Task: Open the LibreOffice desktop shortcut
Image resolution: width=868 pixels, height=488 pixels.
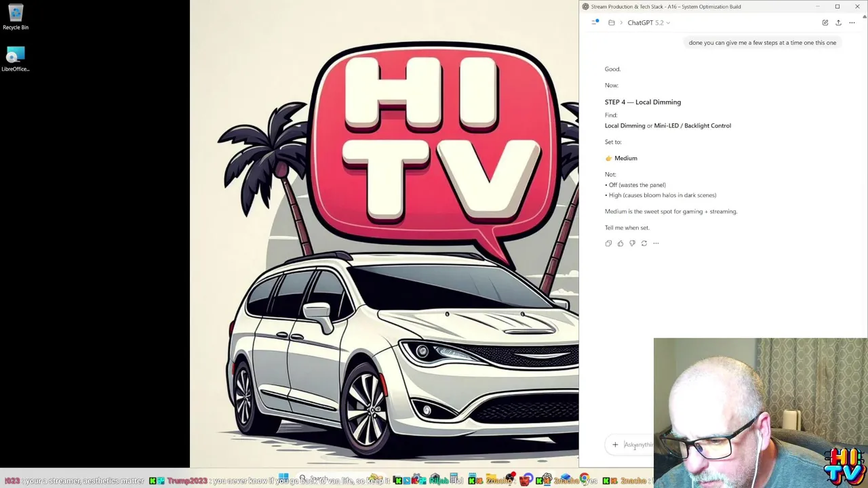Action: [15, 59]
